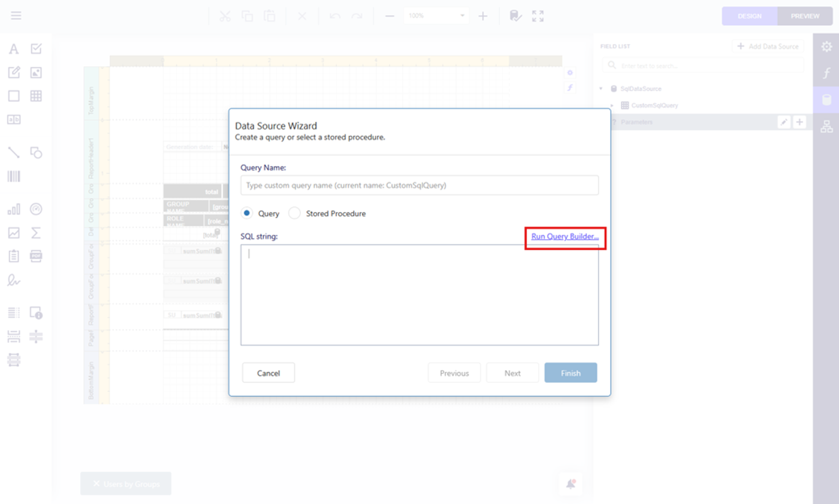Select the Query radio button
Image resolution: width=839 pixels, height=504 pixels.
click(246, 213)
